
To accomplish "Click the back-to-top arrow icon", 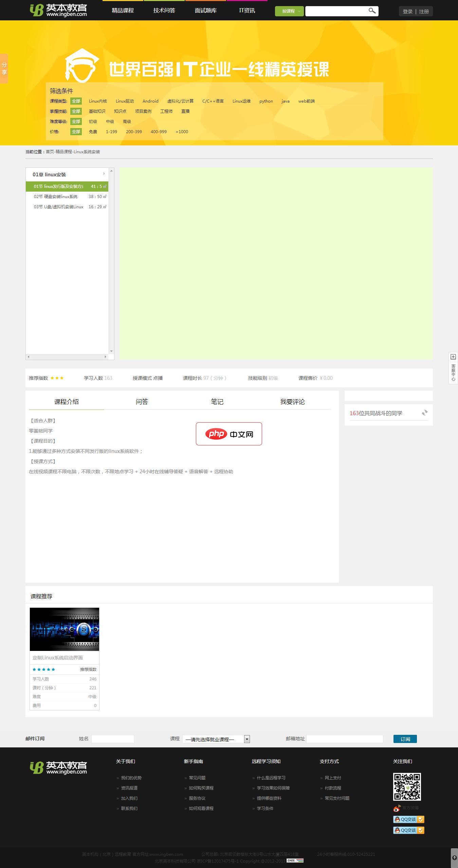I will (x=454, y=858).
